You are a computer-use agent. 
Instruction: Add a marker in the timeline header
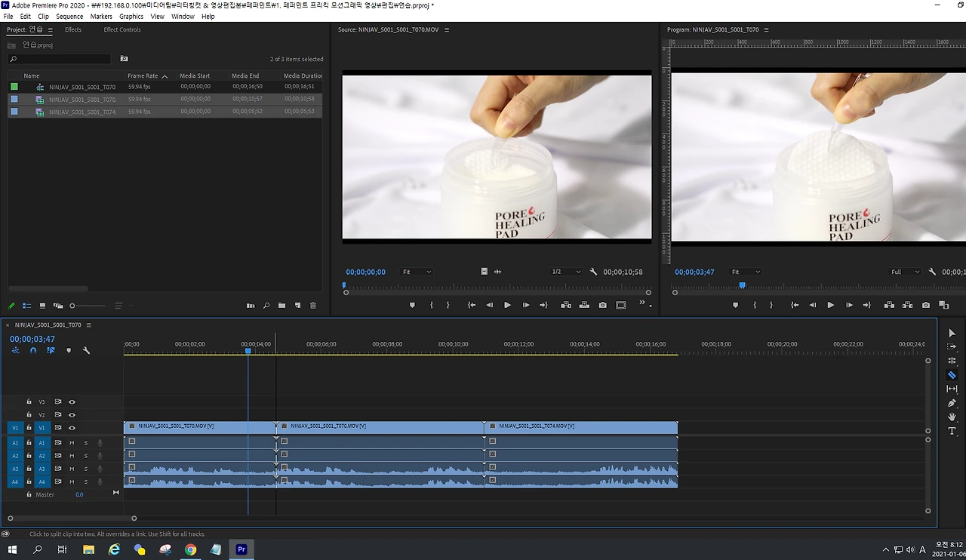69,350
